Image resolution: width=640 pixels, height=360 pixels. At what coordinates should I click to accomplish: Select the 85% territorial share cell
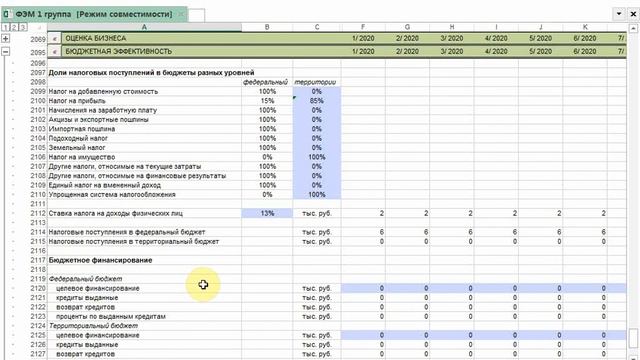317,101
